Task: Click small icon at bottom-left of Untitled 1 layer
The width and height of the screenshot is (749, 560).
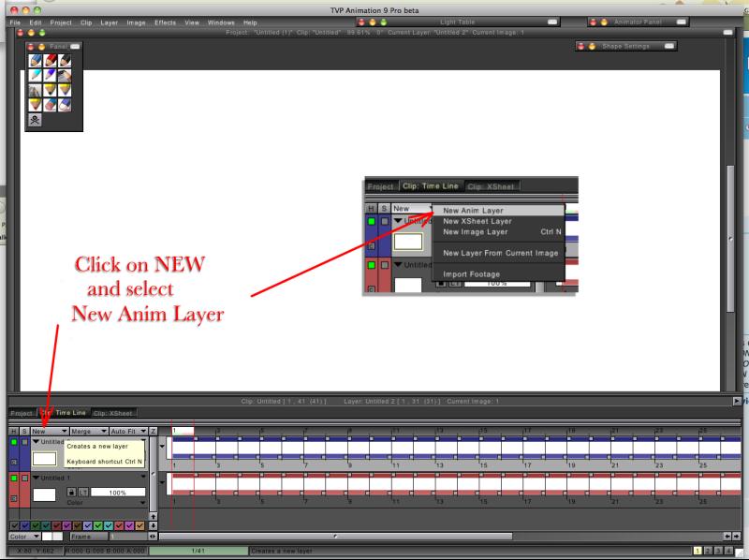Action: click(x=14, y=498)
